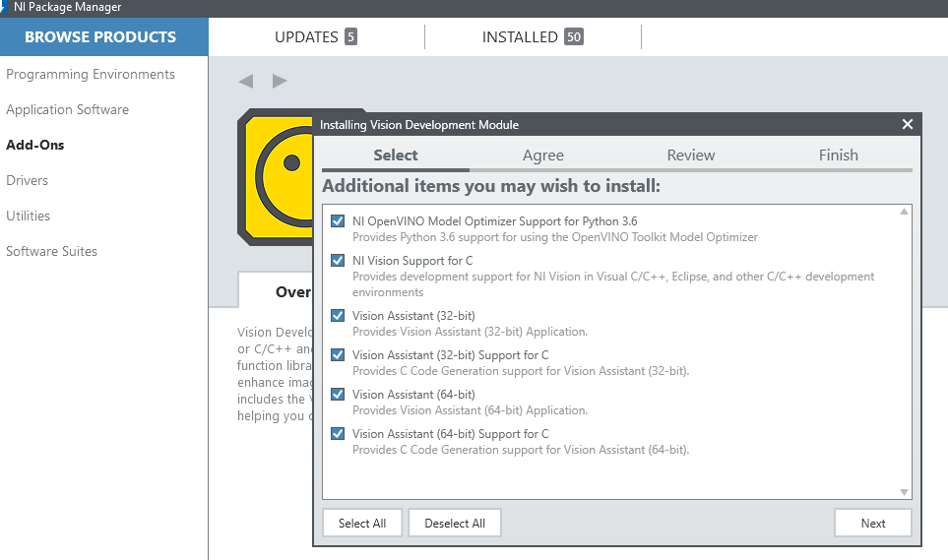
Task: Click 'Provides Vision Assistant (32-bit) Application.' description
Action: click(470, 332)
